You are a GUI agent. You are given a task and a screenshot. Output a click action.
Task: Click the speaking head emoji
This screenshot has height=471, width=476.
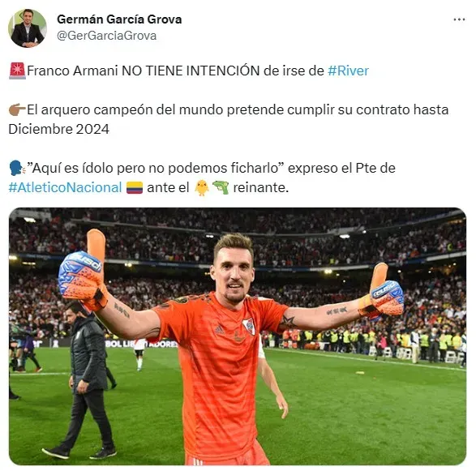coord(17,168)
